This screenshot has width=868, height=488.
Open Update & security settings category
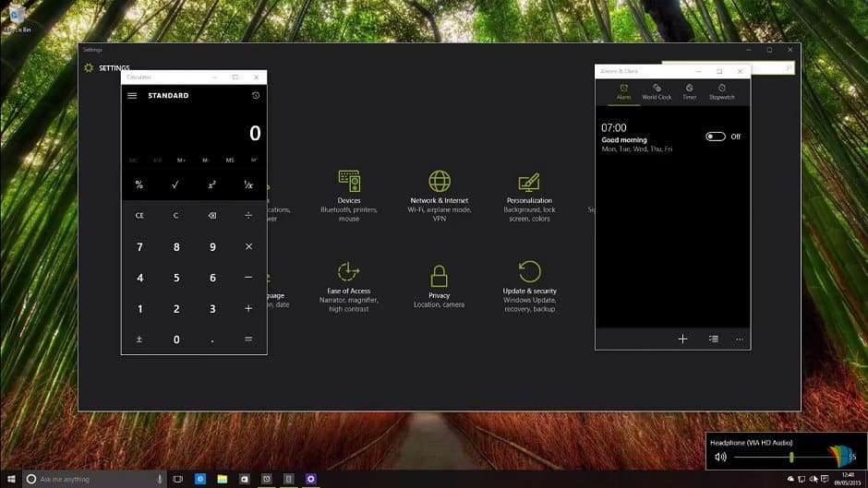(x=529, y=287)
